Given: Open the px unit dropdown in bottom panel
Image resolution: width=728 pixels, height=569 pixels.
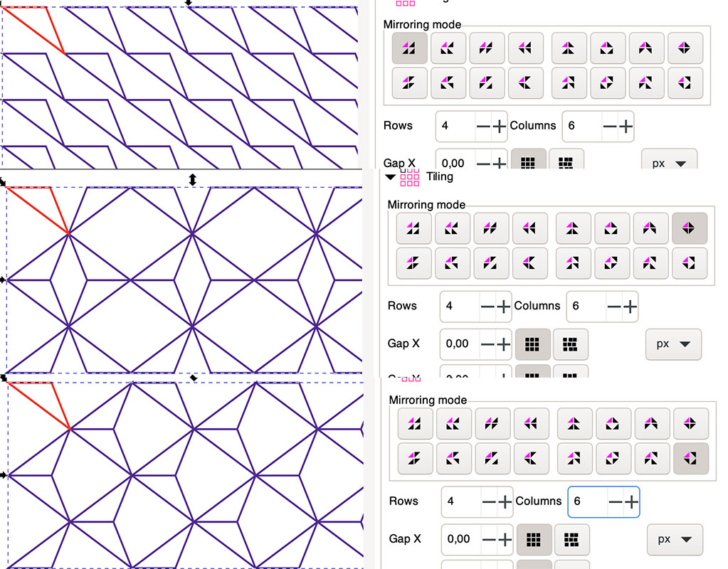Looking at the screenshot, I should [675, 540].
